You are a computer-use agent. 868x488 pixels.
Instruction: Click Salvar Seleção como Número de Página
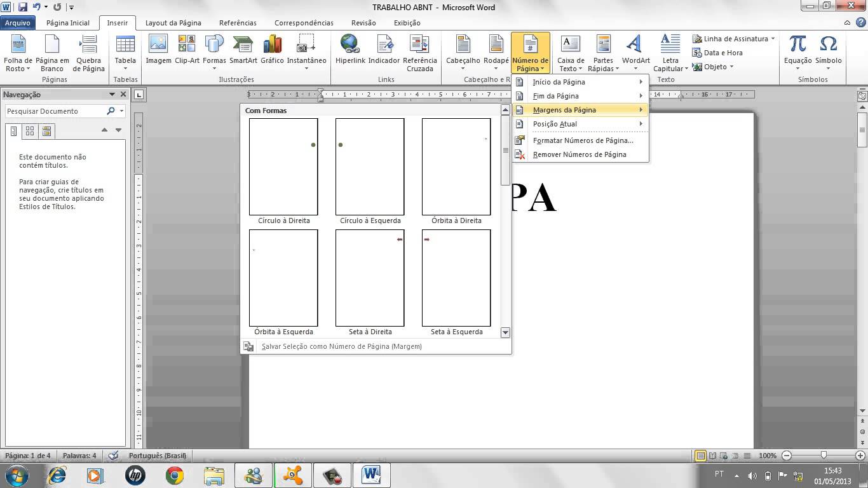341,346
